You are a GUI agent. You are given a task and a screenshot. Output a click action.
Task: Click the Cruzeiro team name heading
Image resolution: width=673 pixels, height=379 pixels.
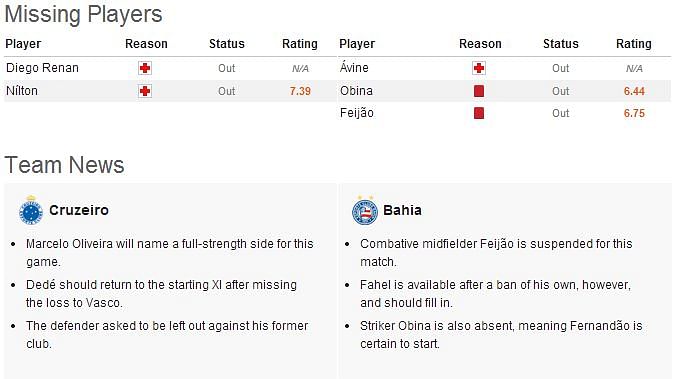point(79,210)
